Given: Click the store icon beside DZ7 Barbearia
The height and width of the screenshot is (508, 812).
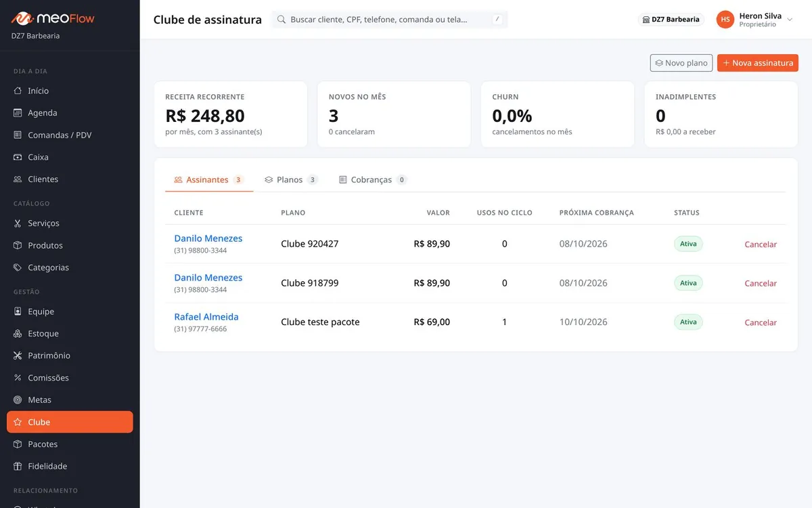Looking at the screenshot, I should pos(646,20).
